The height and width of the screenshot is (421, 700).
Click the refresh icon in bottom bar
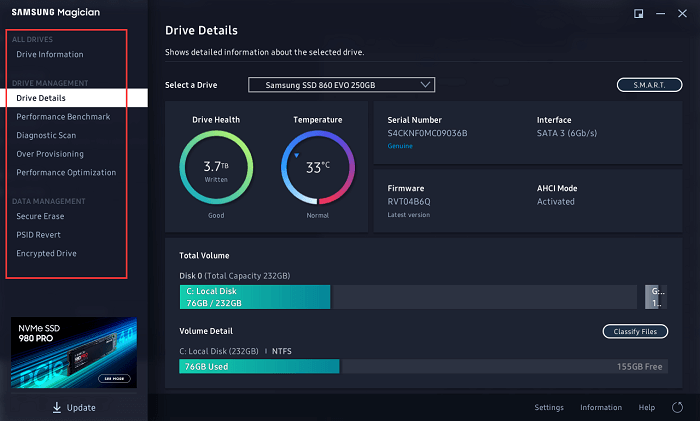pyautogui.click(x=678, y=408)
